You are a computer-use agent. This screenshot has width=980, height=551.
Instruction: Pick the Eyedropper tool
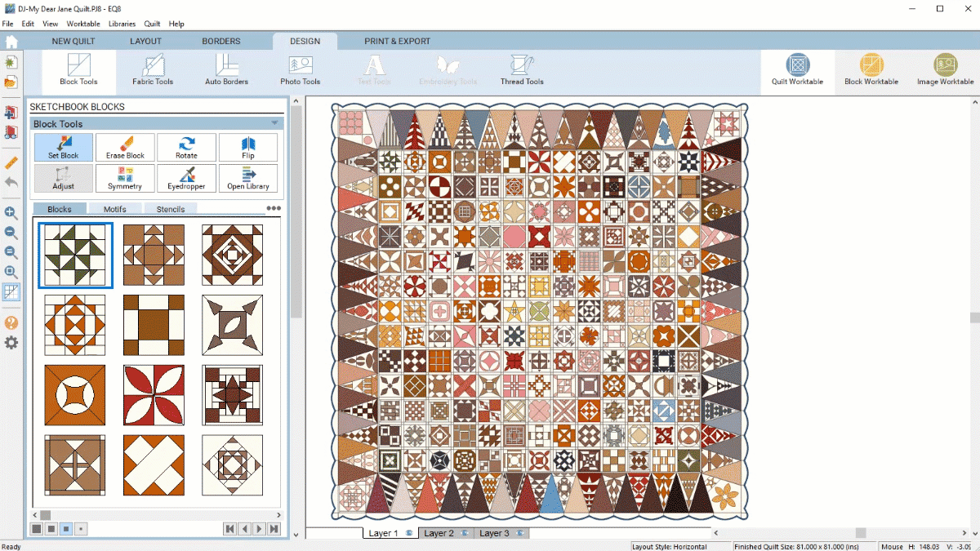click(186, 178)
